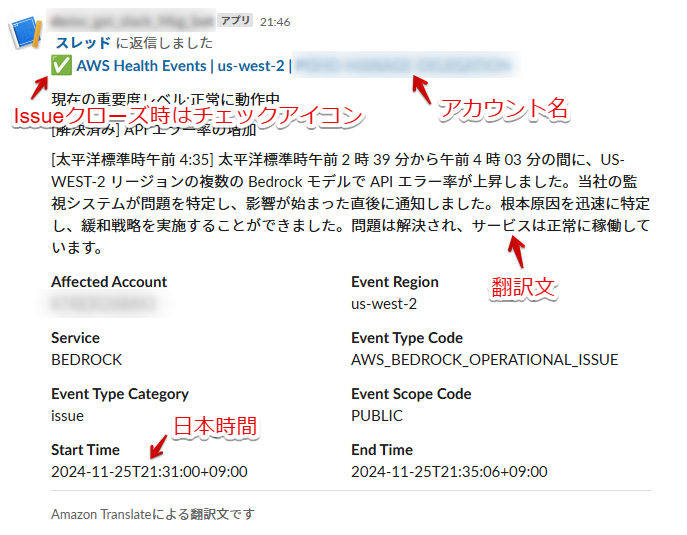Select the 2024-11-25T21:35:06+09:00 end time
687x535 pixels.
coord(449,472)
